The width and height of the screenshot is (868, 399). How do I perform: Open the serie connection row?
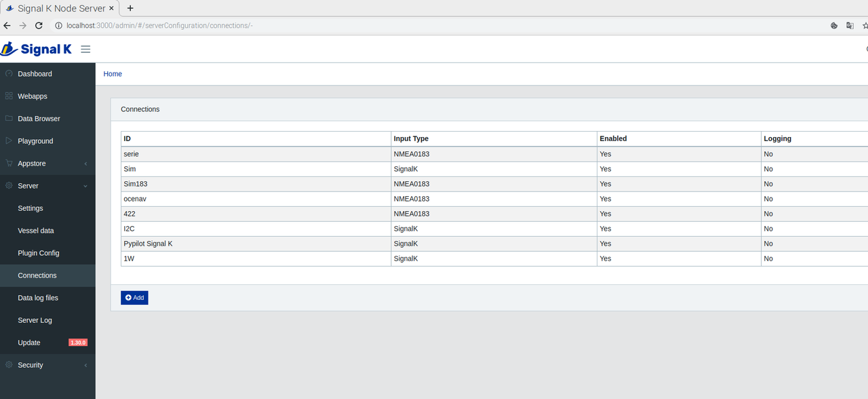[x=494, y=154]
